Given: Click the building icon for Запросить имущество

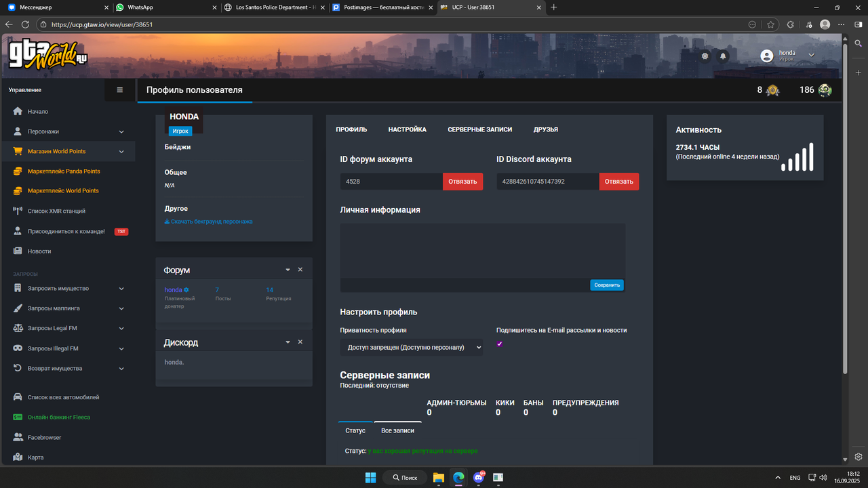Looking at the screenshot, I should point(18,288).
